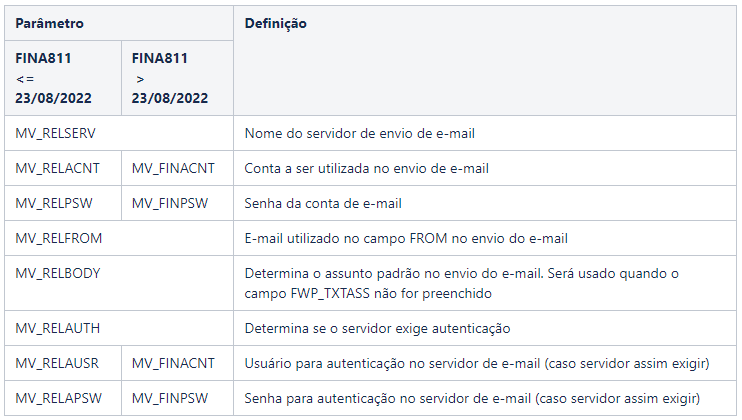Click the MV_RELPSW parameter cell
Screen dimensions: 742x420
tap(63, 203)
